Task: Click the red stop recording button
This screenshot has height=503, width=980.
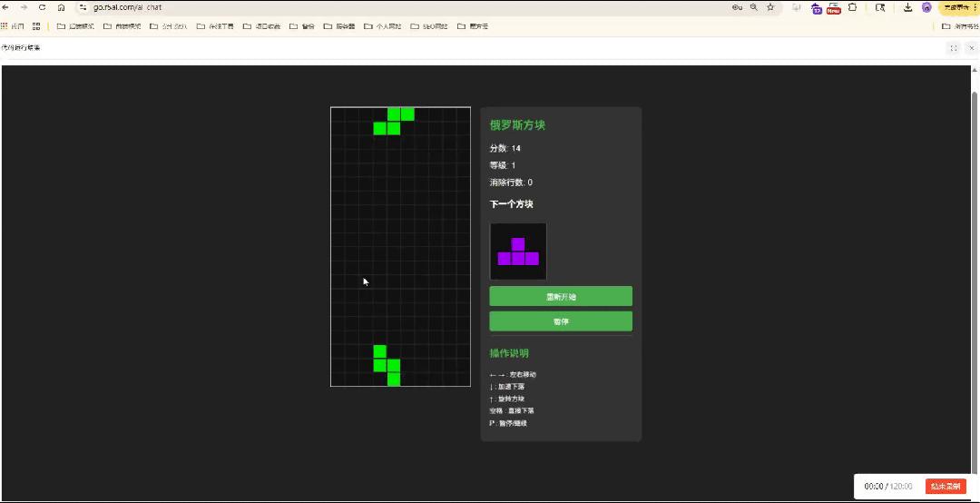Action: (x=946, y=486)
